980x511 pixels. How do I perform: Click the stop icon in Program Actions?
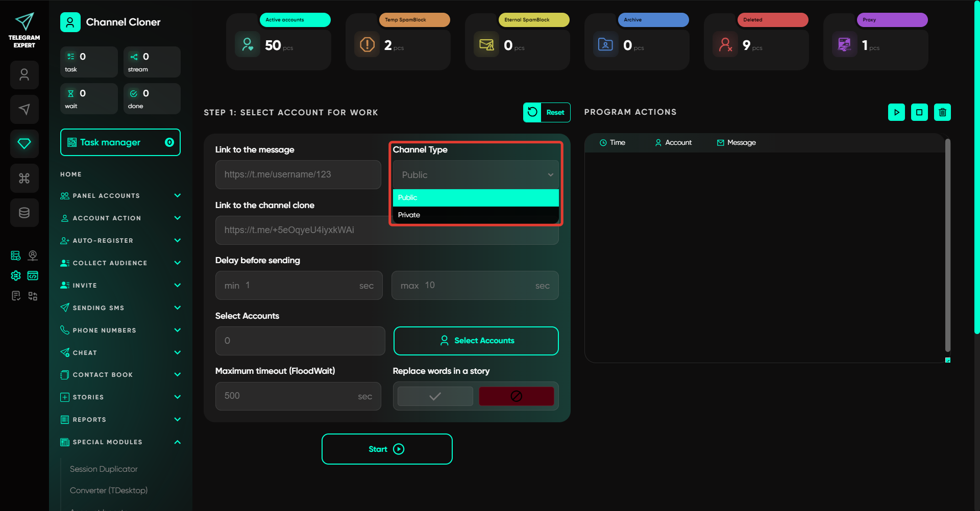pos(919,112)
